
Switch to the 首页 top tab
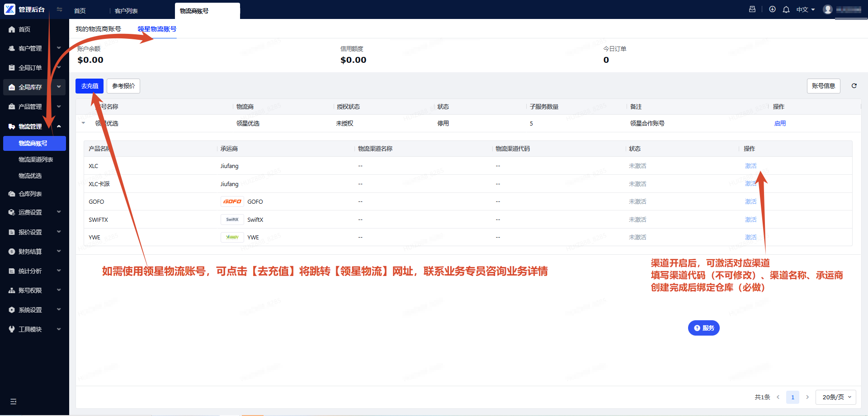click(80, 11)
